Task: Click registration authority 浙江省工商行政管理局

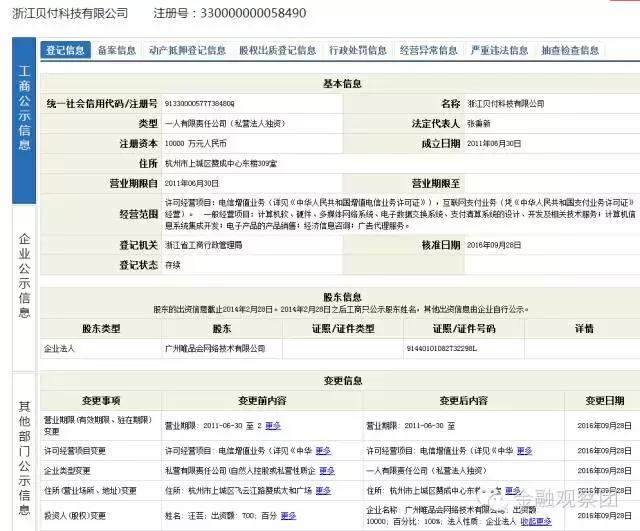Action: coord(204,245)
